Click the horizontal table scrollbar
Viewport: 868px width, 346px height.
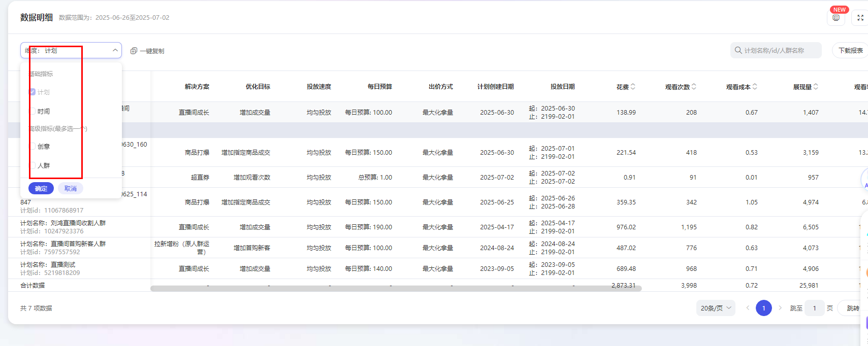(396, 288)
